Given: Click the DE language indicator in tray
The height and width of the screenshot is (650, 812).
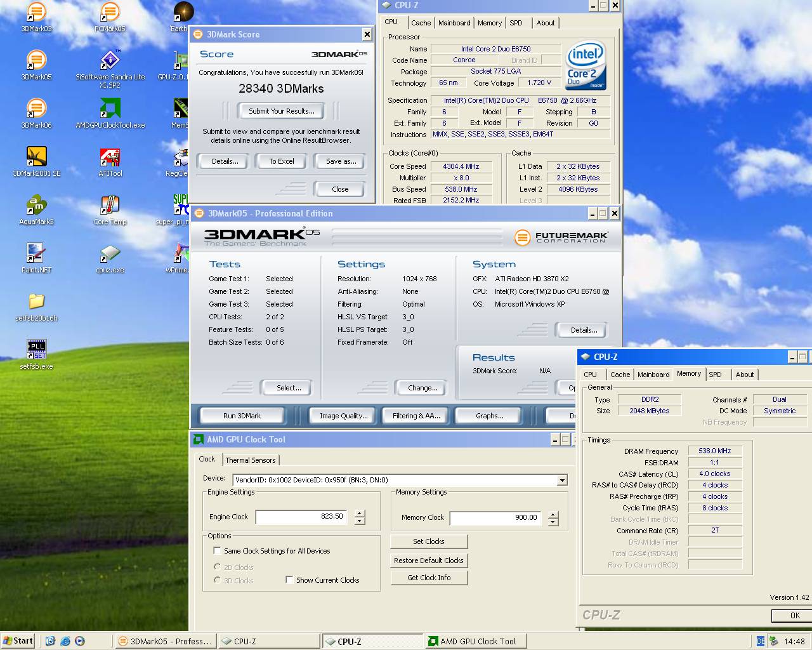Looking at the screenshot, I should point(761,641).
